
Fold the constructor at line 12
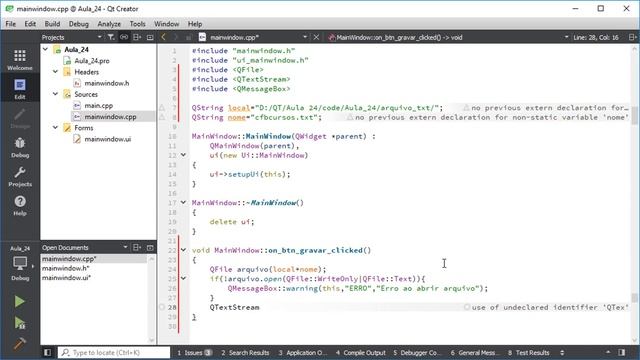(183, 155)
